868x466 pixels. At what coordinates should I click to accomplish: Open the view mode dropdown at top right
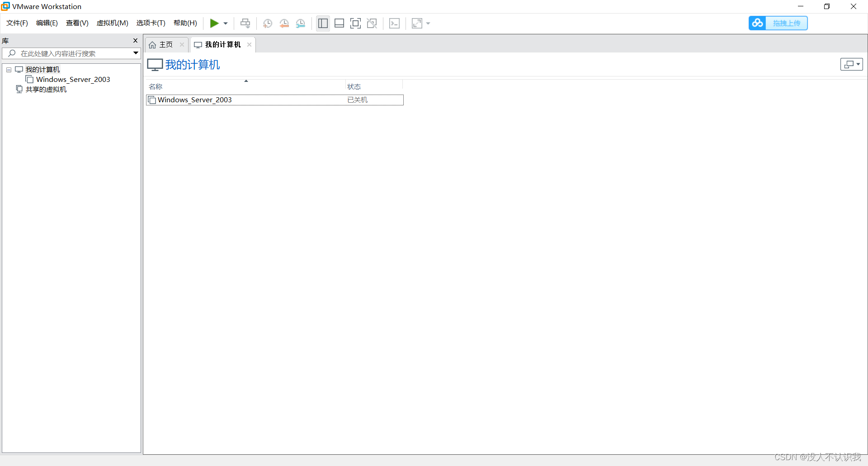click(852, 64)
